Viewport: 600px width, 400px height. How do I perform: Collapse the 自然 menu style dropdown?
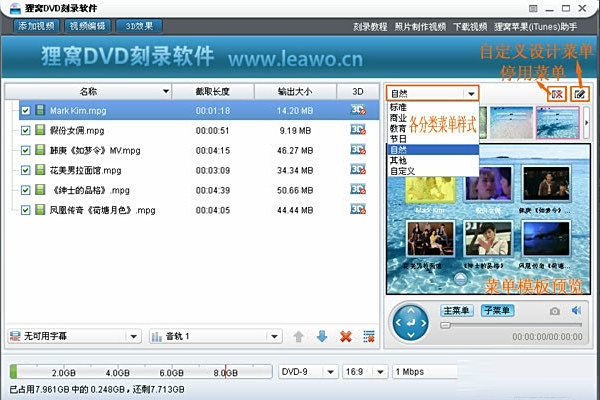click(471, 94)
